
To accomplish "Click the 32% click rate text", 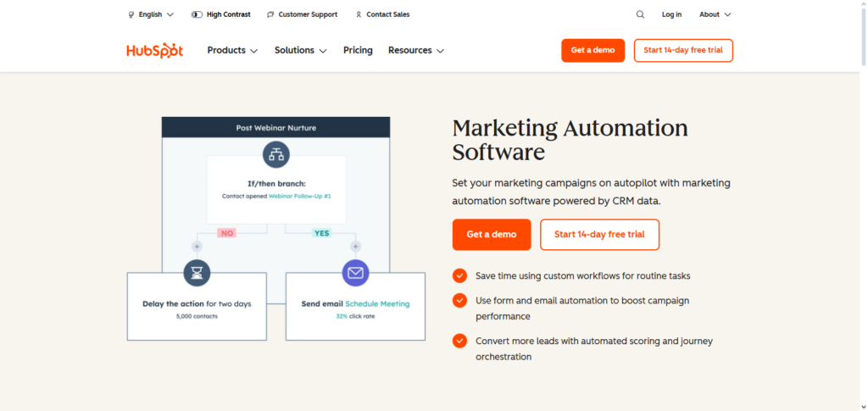I will pos(355,316).
